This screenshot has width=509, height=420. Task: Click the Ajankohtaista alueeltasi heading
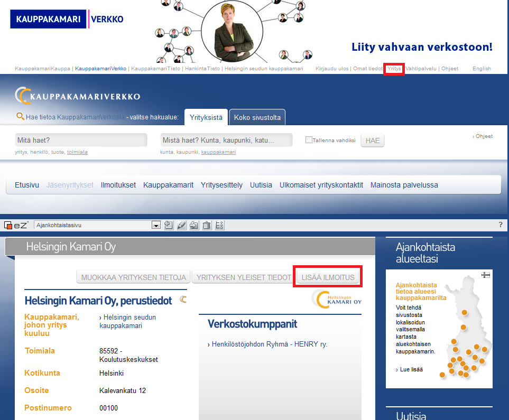[425, 253]
